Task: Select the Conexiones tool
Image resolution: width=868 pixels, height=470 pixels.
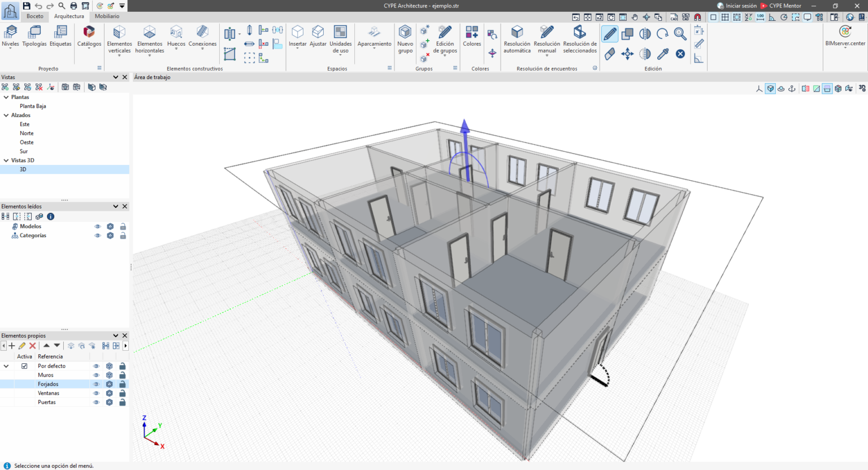Action: point(202,36)
